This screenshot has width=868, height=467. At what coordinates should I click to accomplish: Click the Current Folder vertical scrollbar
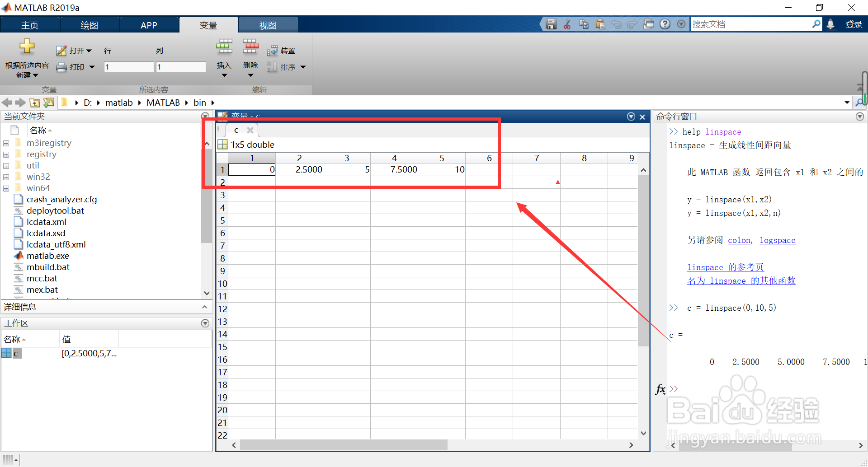coord(207,196)
